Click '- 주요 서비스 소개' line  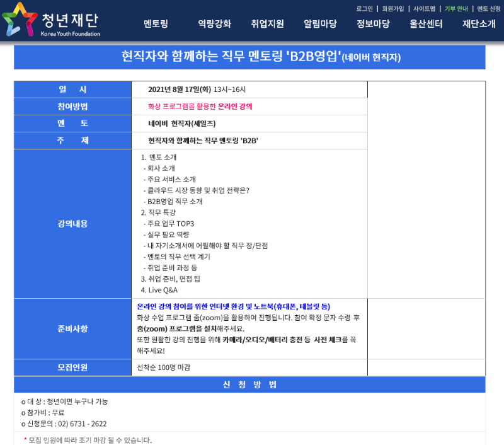(169, 179)
